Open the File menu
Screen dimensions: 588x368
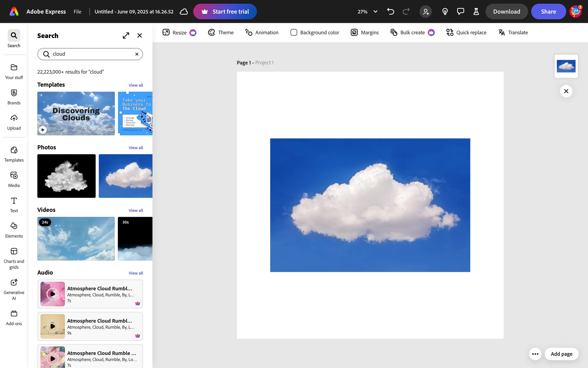pos(77,12)
